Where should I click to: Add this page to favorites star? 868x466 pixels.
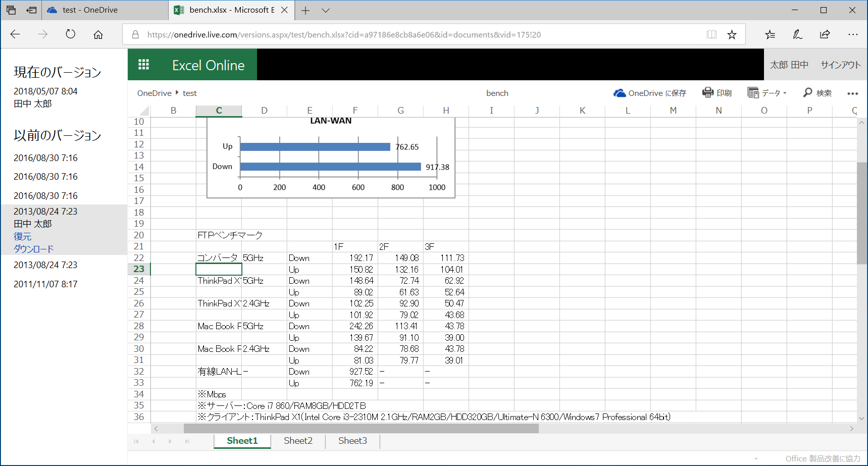[x=732, y=34]
